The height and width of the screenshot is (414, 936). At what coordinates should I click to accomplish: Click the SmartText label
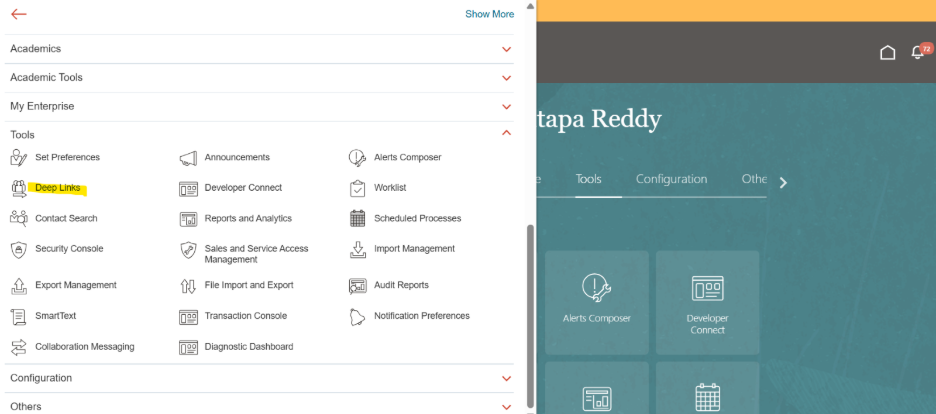click(x=56, y=316)
